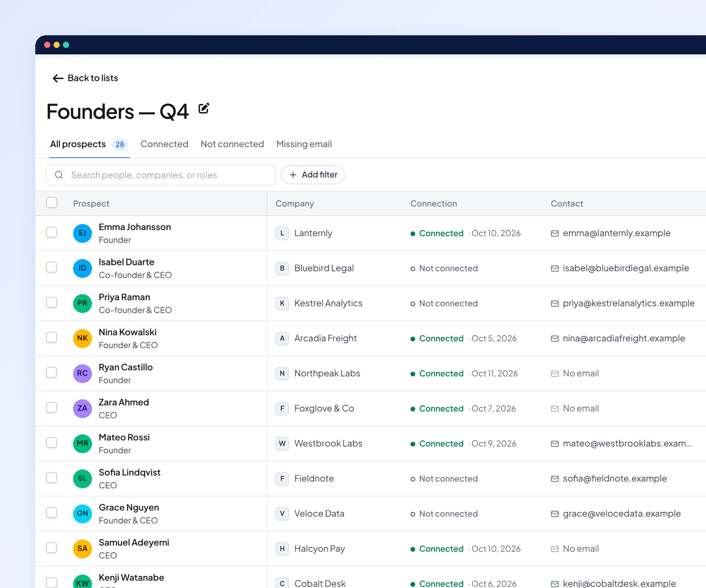706x588 pixels.
Task: Click the Company column header
Action: coord(294,204)
